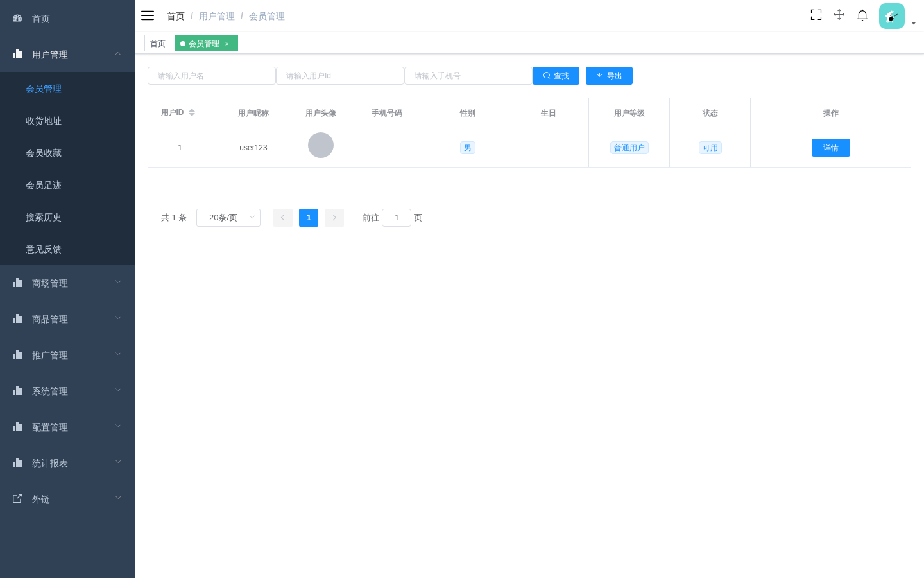Click the 可用 status tag
This screenshot has width=924, height=578.
pos(710,148)
